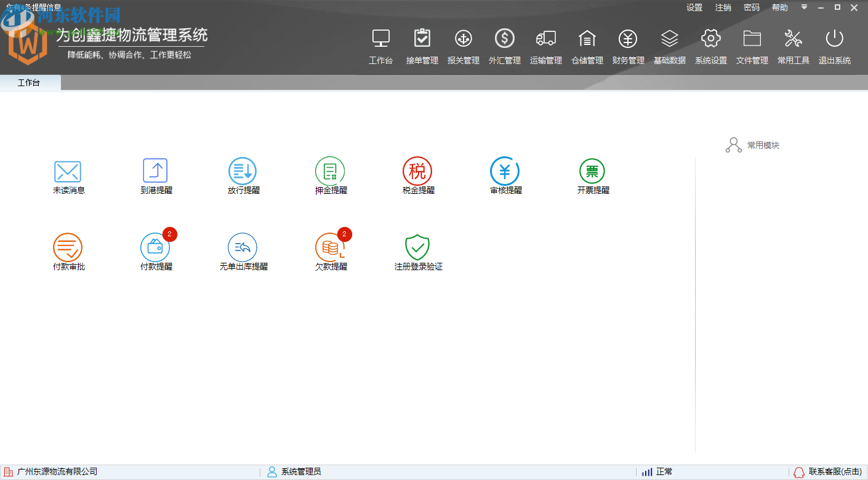868x480 pixels.
Task: Open 押金提醒 reminder
Action: tap(331, 170)
